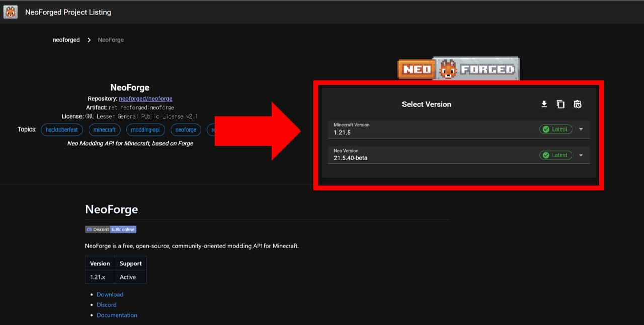644x325 pixels.
Task: Click the large NeoForge readme heading
Action: coord(111,209)
